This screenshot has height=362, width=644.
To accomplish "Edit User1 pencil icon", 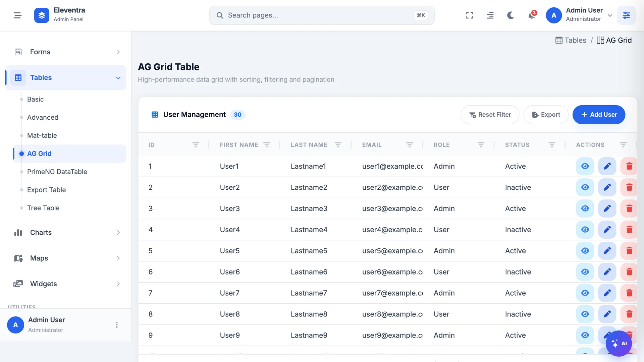I will (607, 166).
